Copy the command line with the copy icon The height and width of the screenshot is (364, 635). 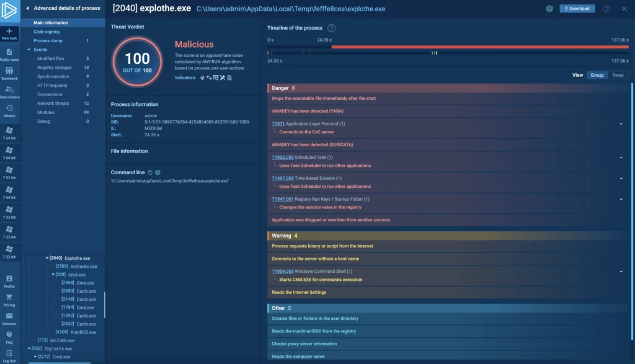pos(150,172)
